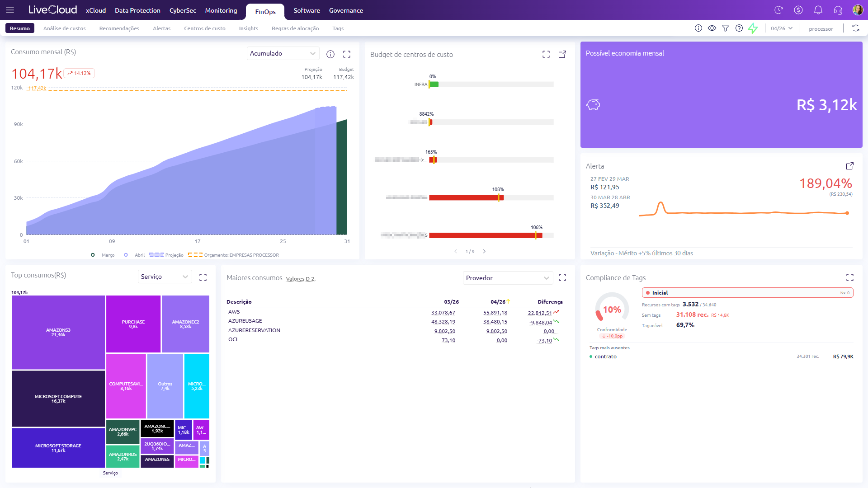Image resolution: width=868 pixels, height=488 pixels.
Task: Click the currency dollar icon in header
Action: click(x=798, y=10)
